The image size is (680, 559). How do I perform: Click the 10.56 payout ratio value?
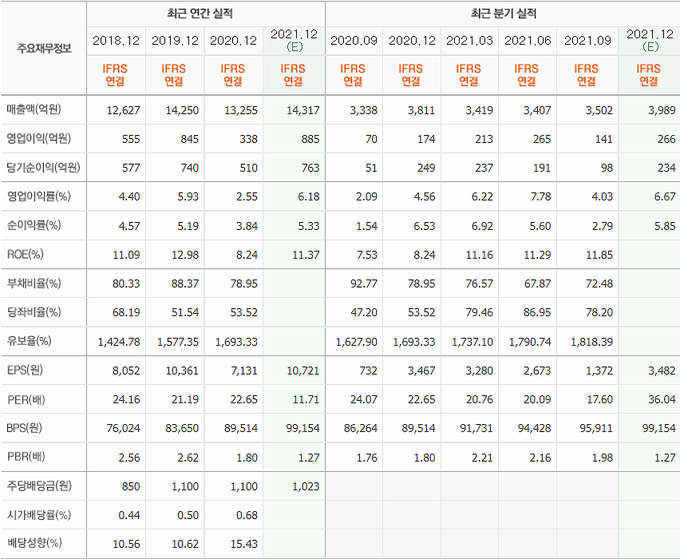[x=126, y=544]
